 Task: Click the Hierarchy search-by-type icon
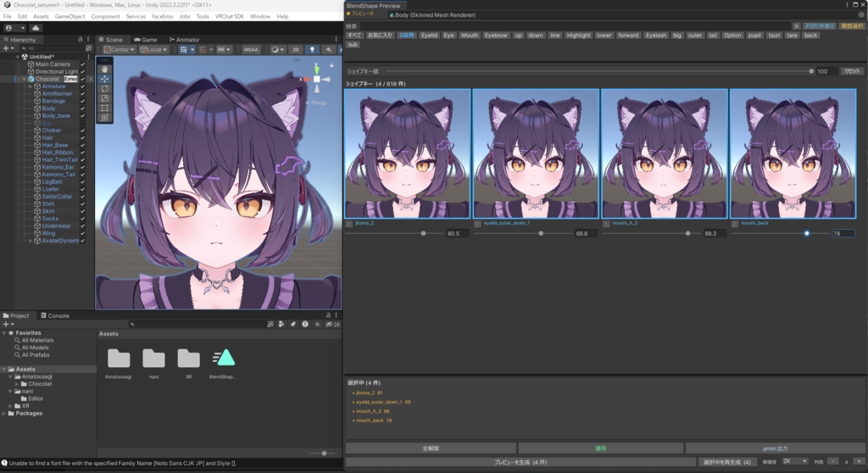point(88,48)
